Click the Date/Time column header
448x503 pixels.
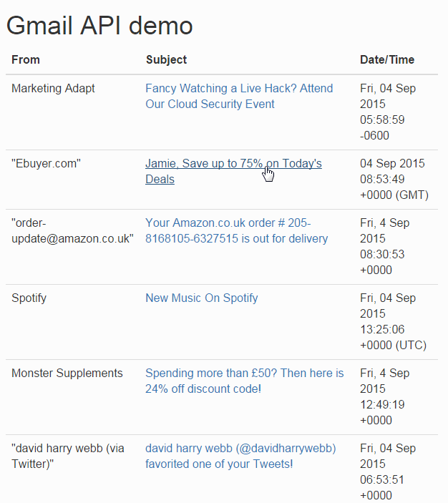coord(387,59)
